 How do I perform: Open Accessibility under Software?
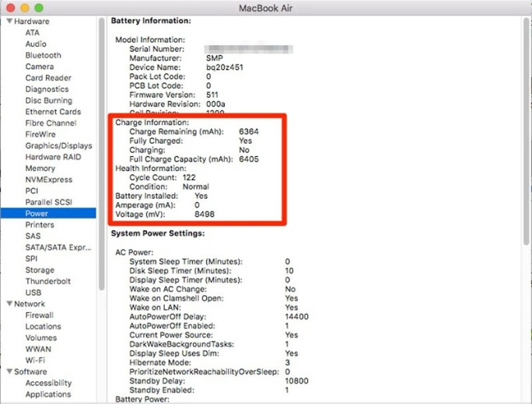tap(48, 383)
